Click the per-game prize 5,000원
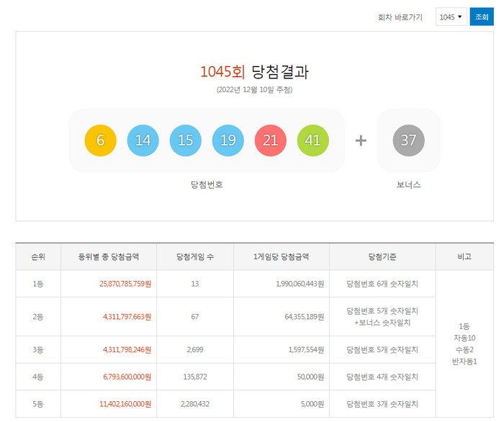 312,404
